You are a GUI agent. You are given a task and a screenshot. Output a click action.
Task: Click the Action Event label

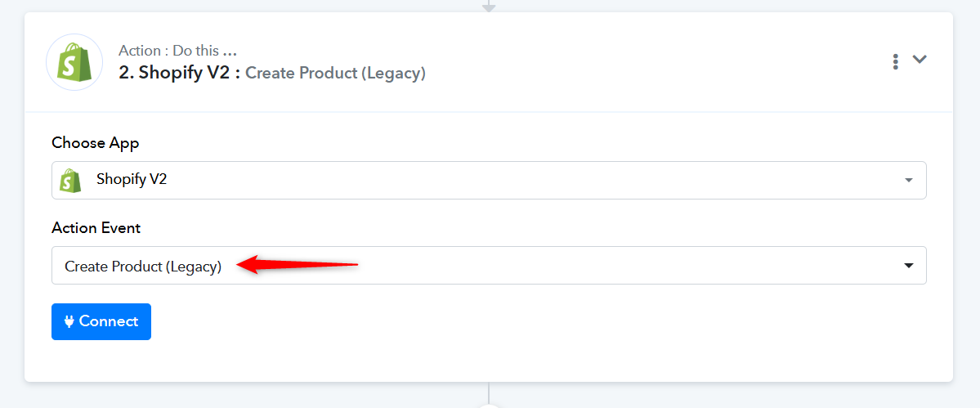click(x=96, y=228)
